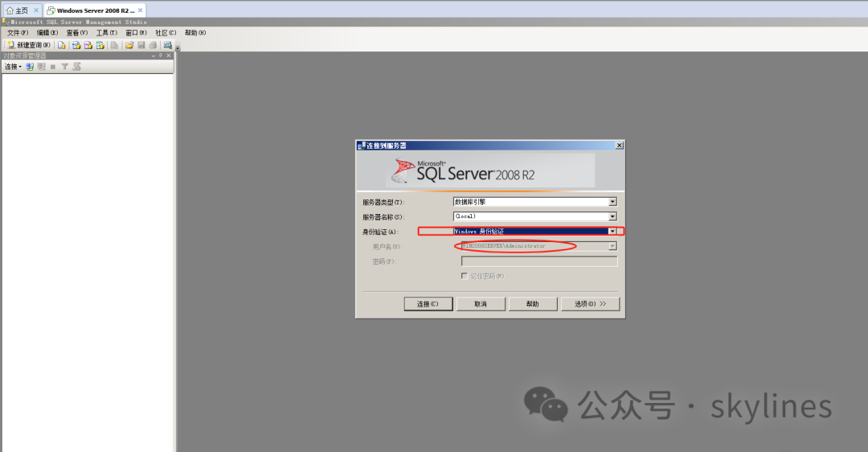Open the 查看(V) menu
The height and width of the screenshot is (452, 868).
[x=77, y=33]
